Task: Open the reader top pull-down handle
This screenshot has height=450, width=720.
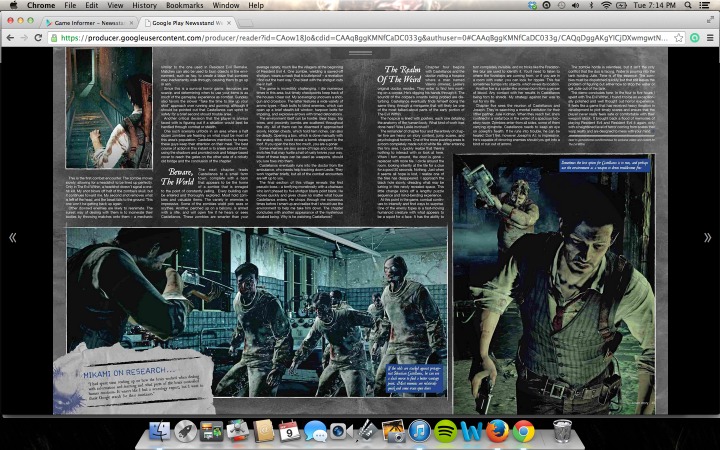Action: tap(360, 53)
